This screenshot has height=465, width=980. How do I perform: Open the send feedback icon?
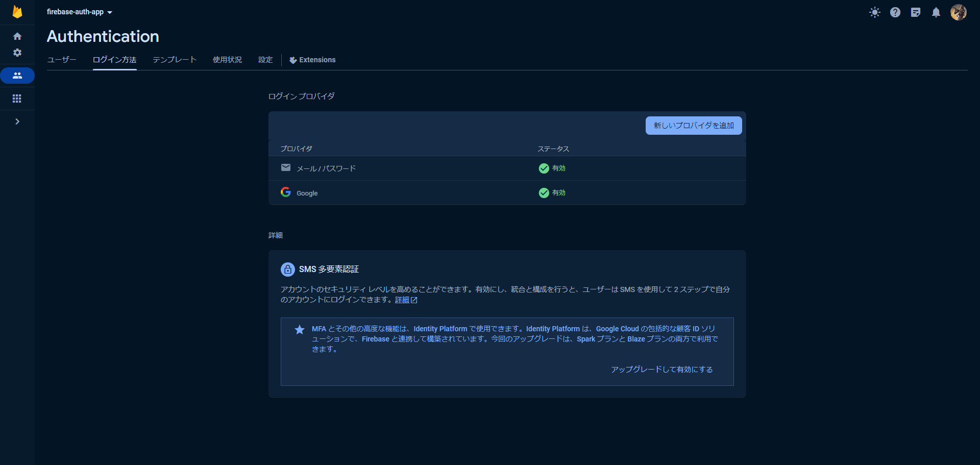pos(915,12)
